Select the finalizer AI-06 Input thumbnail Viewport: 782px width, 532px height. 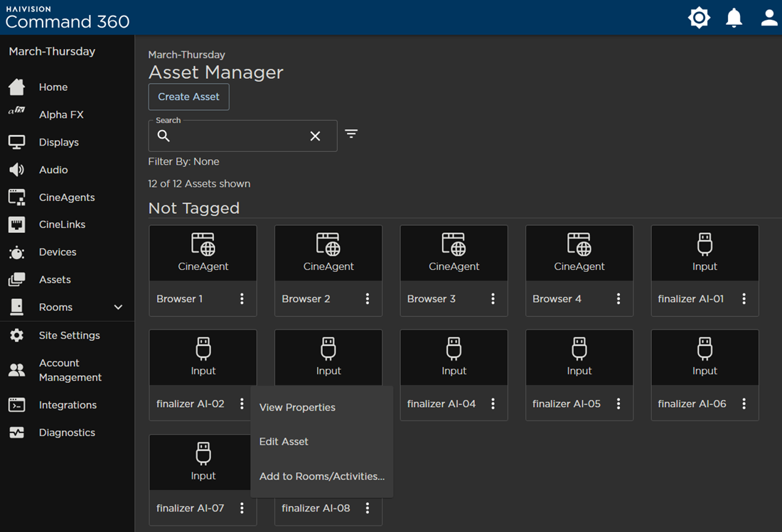pos(705,358)
